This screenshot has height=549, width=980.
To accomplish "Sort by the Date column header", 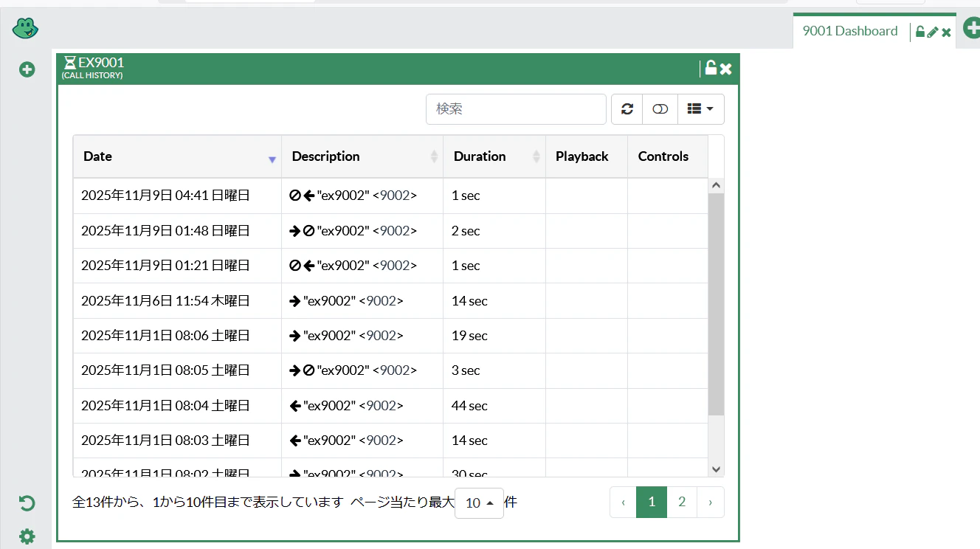I will pos(177,156).
